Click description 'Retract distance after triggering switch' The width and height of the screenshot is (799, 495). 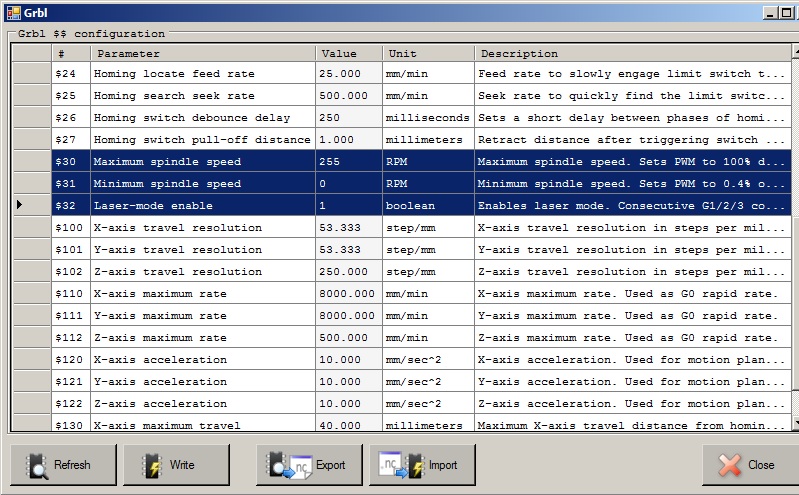click(633, 139)
